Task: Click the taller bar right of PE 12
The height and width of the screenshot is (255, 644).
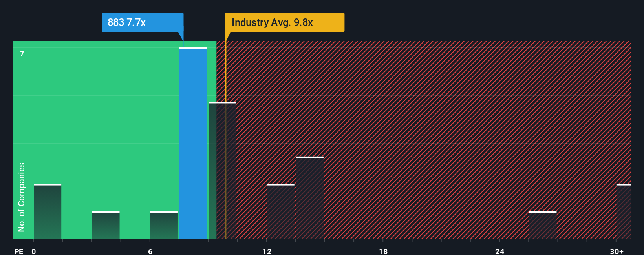Action: (310, 198)
